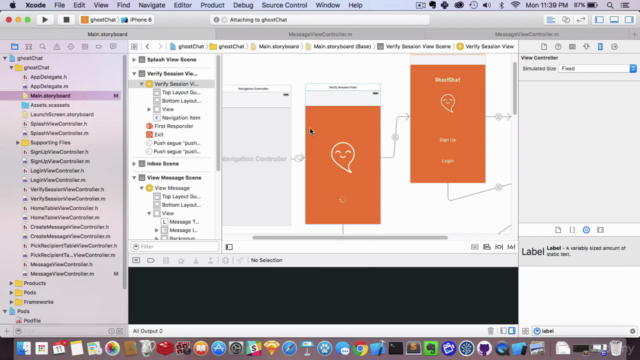
Task: Go forward in editor history
Action: [160, 47]
